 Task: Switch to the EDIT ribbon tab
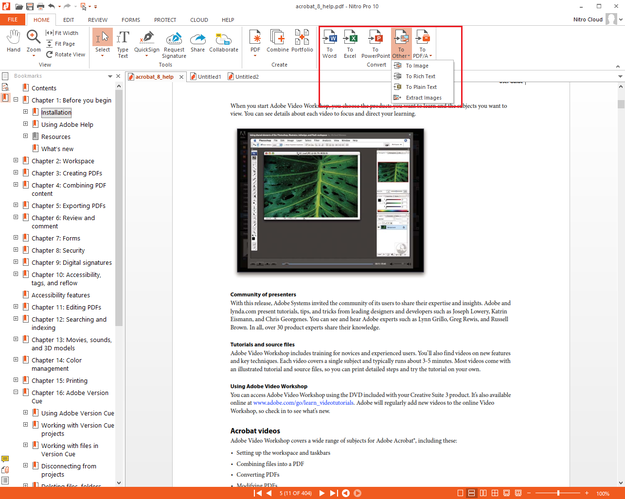tap(69, 20)
